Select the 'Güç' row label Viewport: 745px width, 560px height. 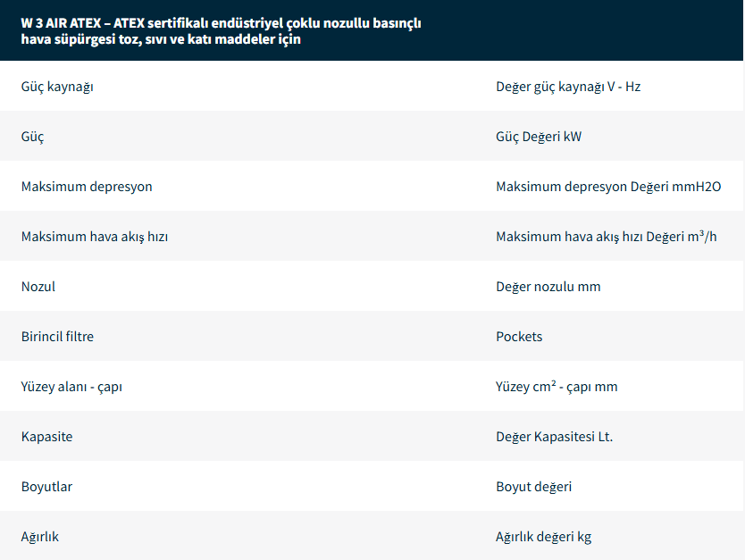(x=33, y=137)
